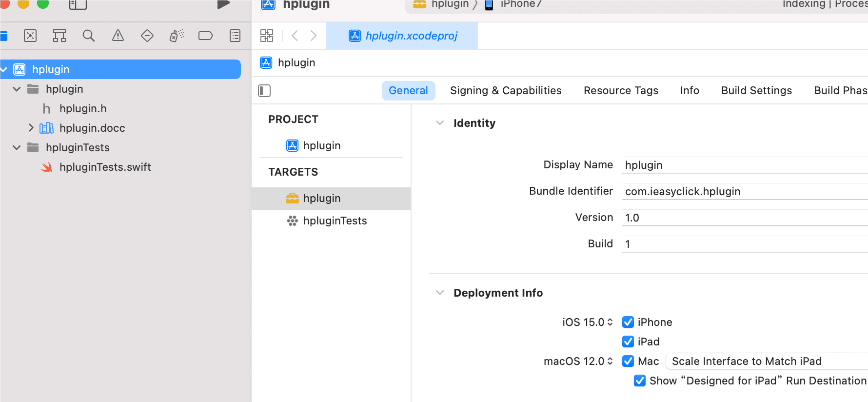Select the hplugin.xcodeproj editor tab
Screen dimensions: 868x402
(402, 36)
